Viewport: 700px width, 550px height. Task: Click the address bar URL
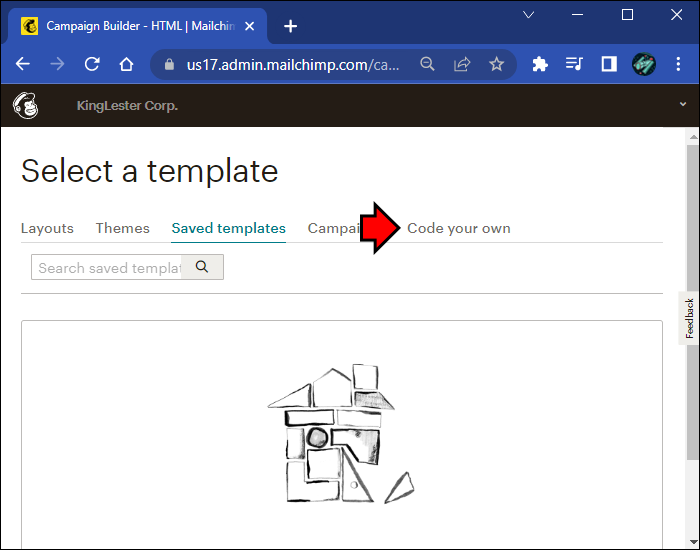[x=293, y=65]
